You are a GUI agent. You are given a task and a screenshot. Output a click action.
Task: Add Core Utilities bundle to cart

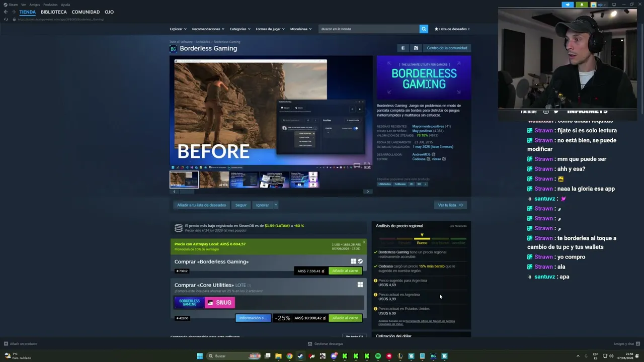345,318
